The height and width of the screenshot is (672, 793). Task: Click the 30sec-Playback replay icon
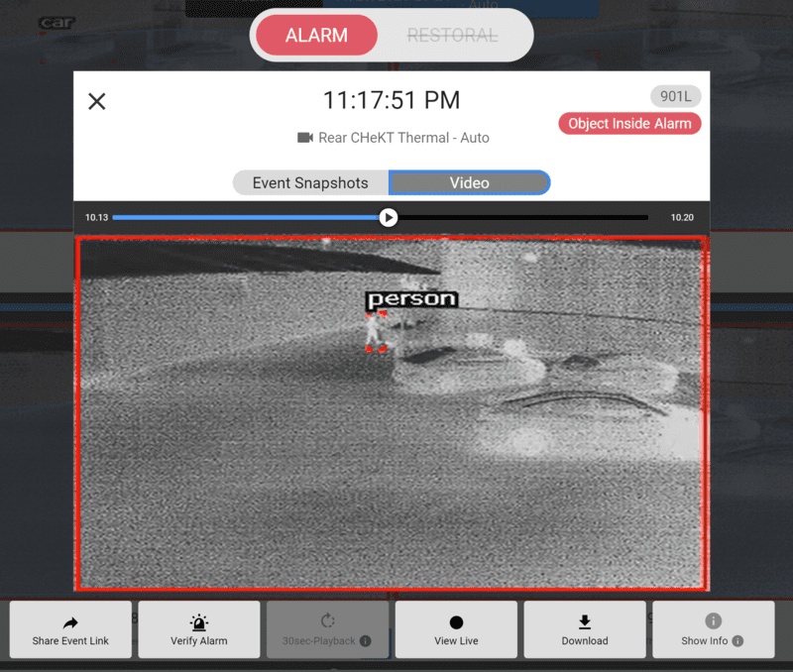pos(328,622)
